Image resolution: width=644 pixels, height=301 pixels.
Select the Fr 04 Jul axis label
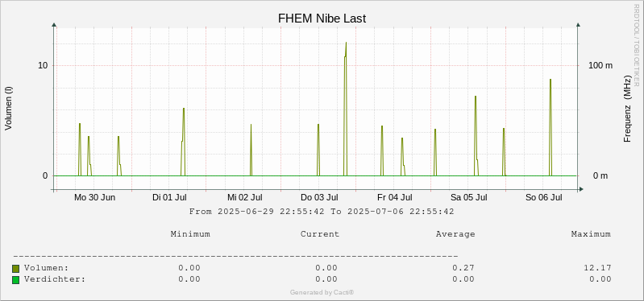click(x=395, y=198)
